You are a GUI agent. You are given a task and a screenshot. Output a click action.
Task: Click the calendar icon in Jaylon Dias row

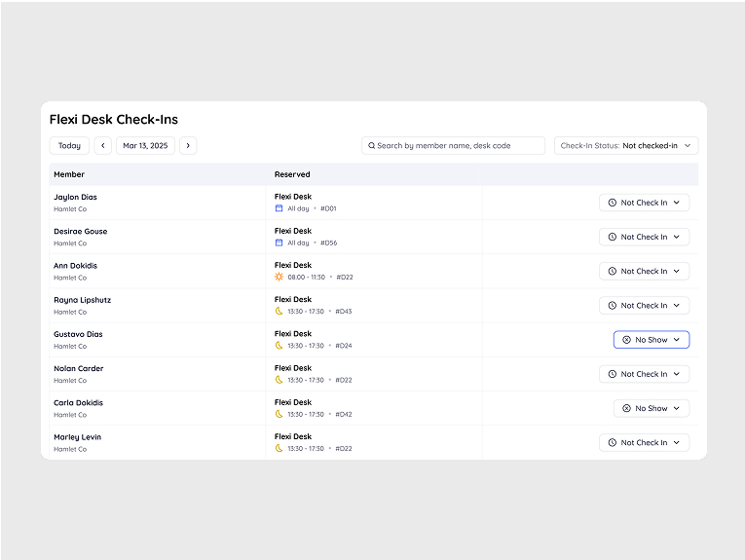279,208
